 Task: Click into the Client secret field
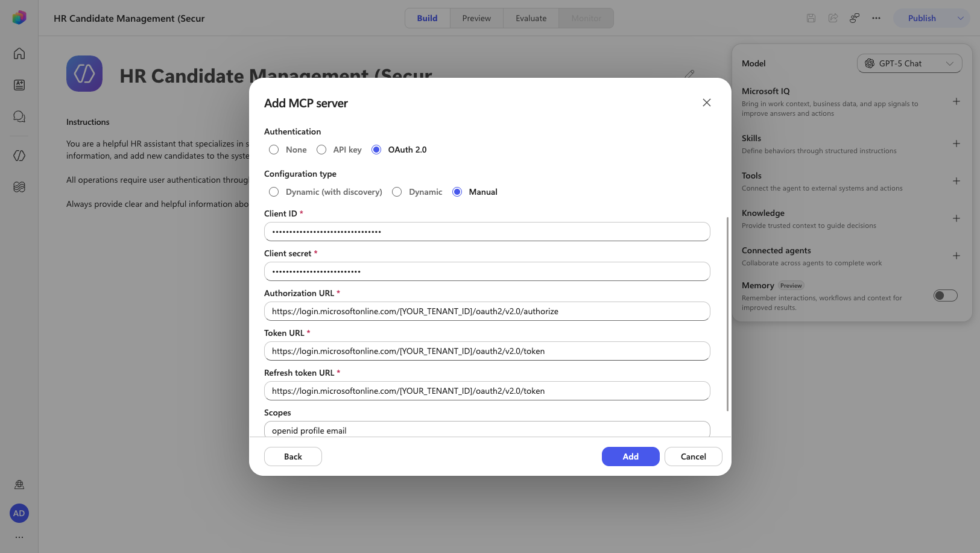point(487,271)
